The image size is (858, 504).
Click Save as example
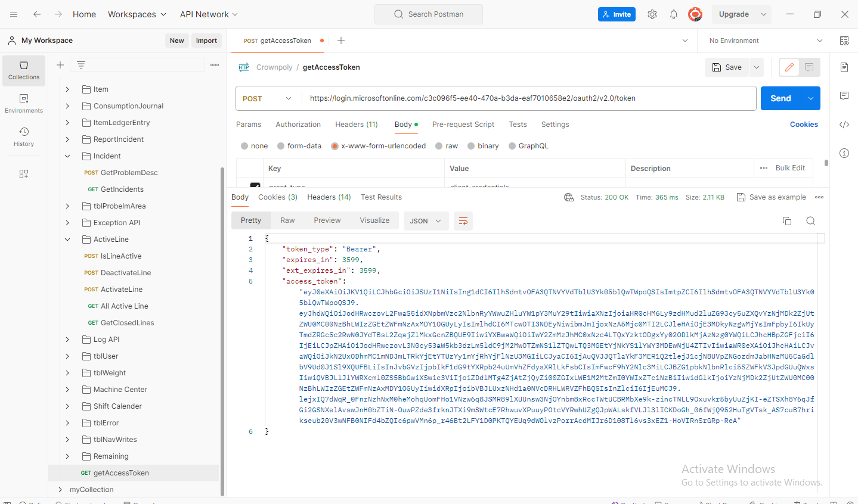click(x=771, y=197)
